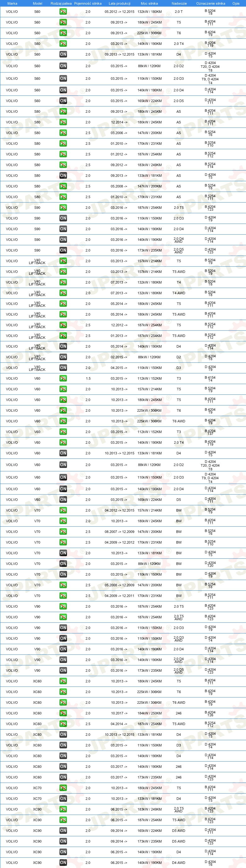Select the '05.2012 -> 12.2015' production years cell
The height and width of the screenshot is (868, 246).
(x=120, y=12)
